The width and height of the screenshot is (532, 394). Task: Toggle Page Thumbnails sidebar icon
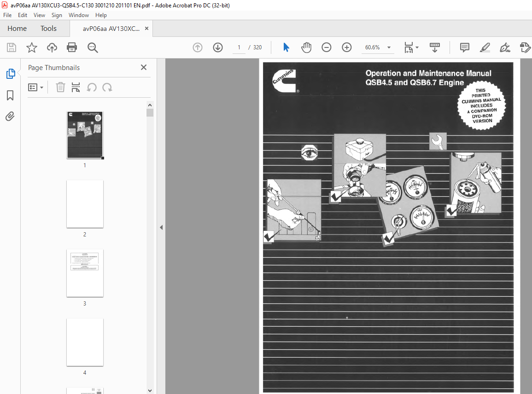click(11, 74)
